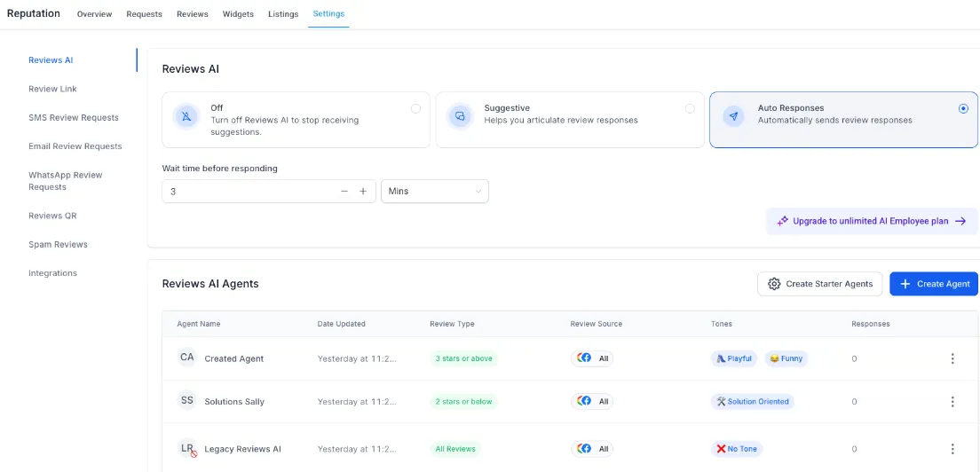Image resolution: width=980 pixels, height=472 pixels.
Task: Click the wait time input field
Action: pyautogui.click(x=249, y=191)
